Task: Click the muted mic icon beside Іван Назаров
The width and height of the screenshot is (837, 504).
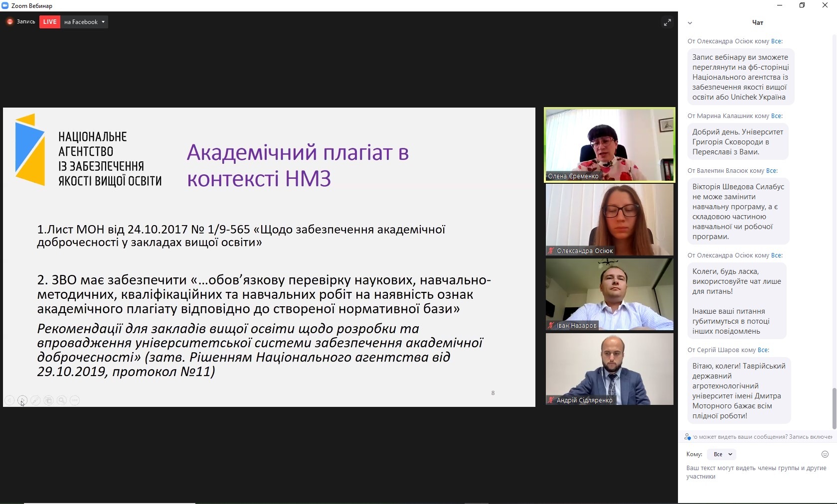Action: (551, 326)
